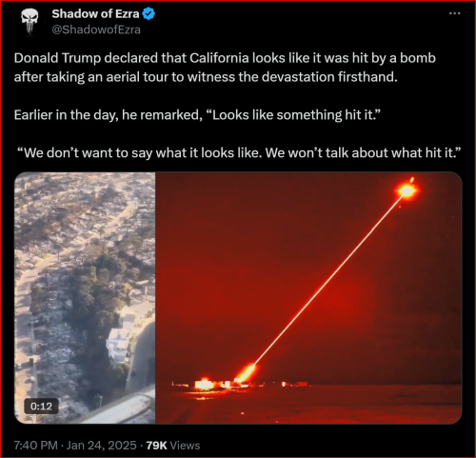Open the skull profile avatar

coord(30,22)
